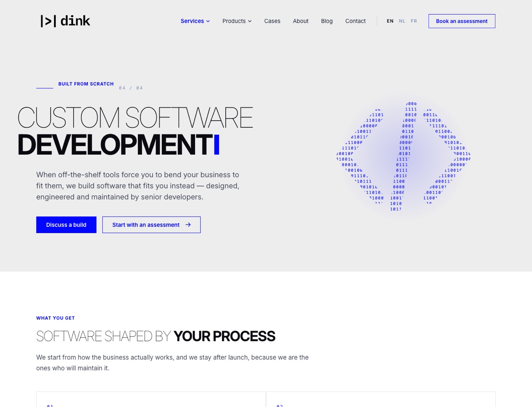Screen dimensions: 532x407
Task: Click the arrow icon in Start with an assessment
Action: tap(188, 225)
